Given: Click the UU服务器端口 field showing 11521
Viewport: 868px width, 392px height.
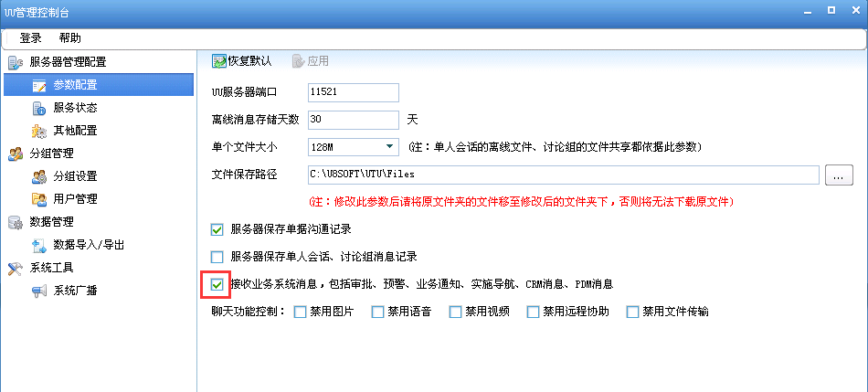Looking at the screenshot, I should coord(354,92).
